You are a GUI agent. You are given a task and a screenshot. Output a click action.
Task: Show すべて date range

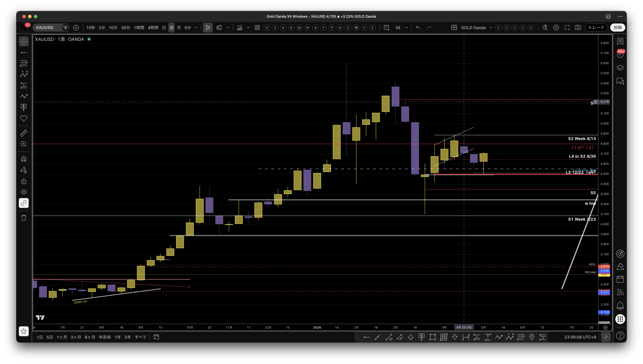click(140, 337)
